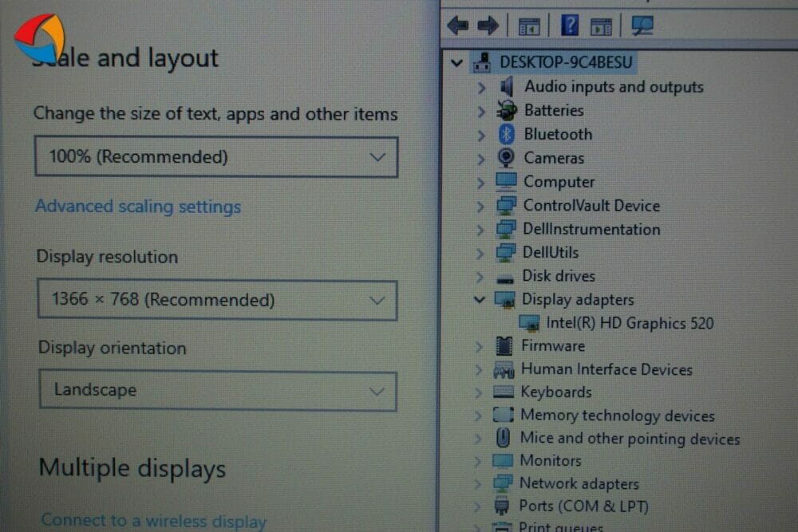Open the Display orientation Landscape dropdown
798x532 pixels.
point(218,391)
